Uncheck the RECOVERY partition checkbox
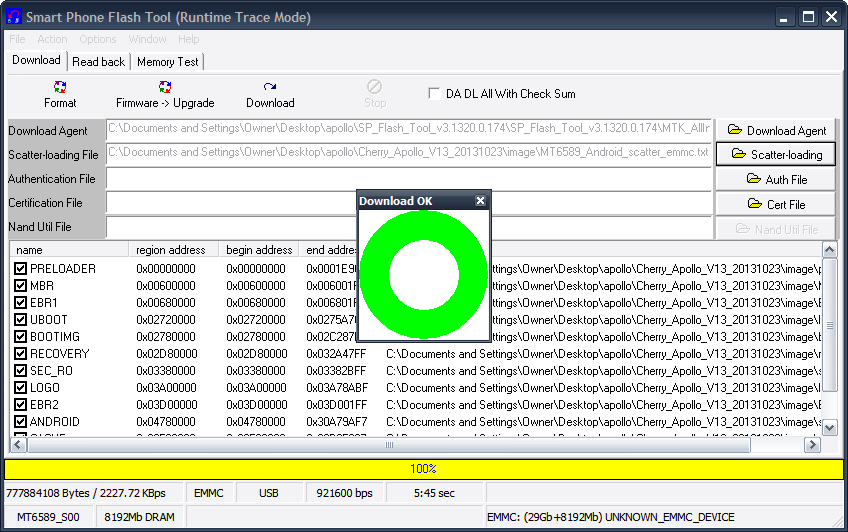 [21, 354]
